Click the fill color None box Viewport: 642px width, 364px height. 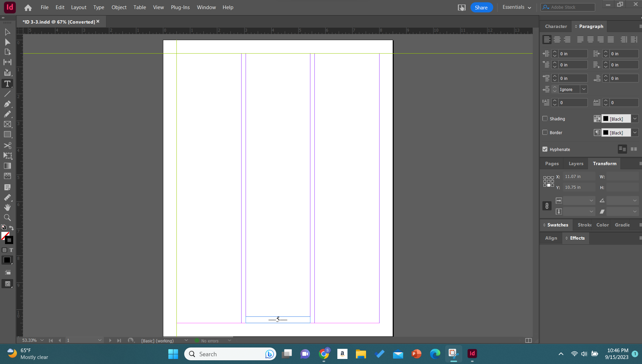point(5,236)
